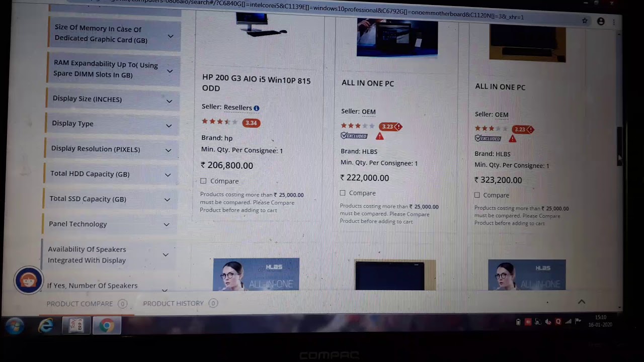Viewport: 644px width, 362px height.
Task: Open HLBS All-In-One thumbnail below HP product
Action: pos(256,275)
